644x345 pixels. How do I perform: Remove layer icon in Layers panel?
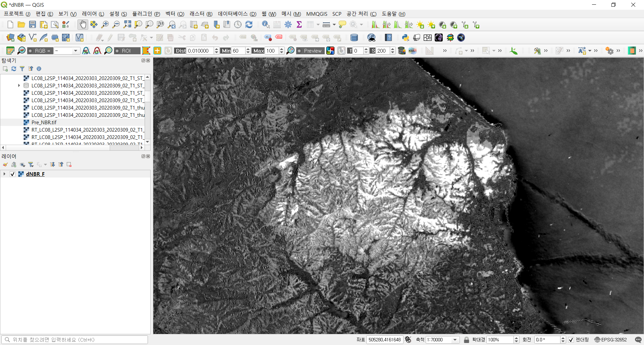point(69,164)
